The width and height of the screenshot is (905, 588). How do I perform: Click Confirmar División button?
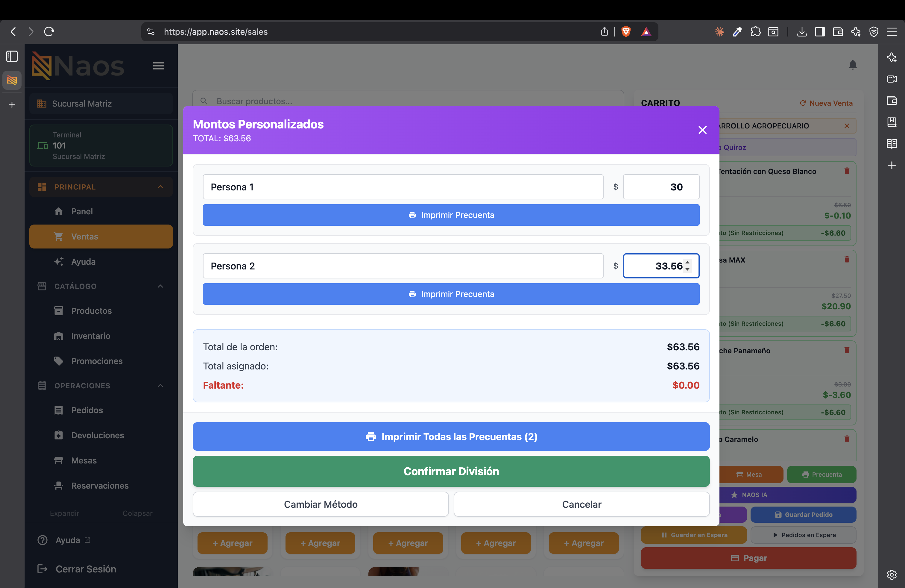click(x=451, y=471)
